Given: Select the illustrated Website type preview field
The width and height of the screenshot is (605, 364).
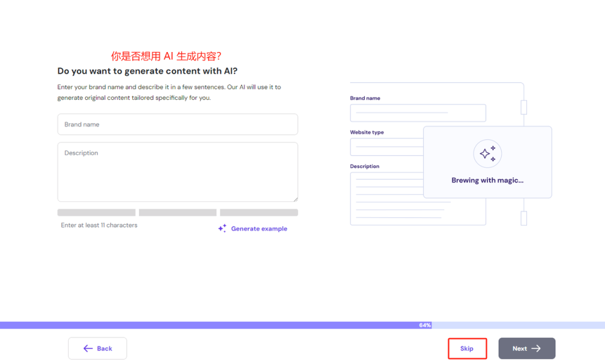Looking at the screenshot, I should pos(386,147).
